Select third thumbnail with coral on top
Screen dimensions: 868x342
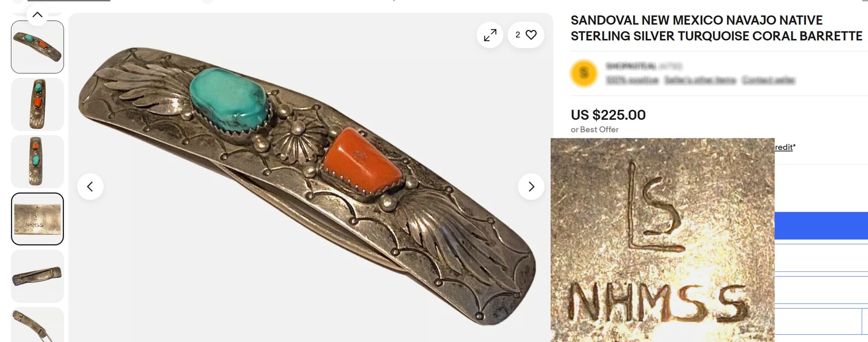pos(38,161)
